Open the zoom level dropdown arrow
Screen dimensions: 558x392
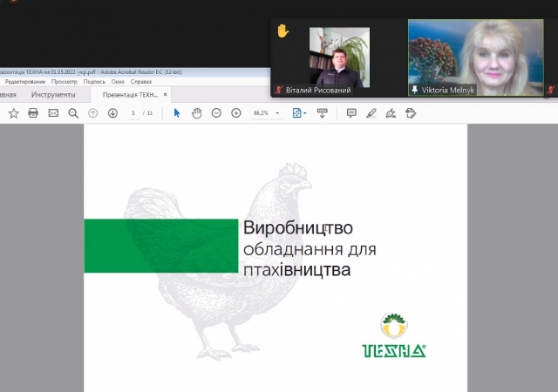point(277,113)
